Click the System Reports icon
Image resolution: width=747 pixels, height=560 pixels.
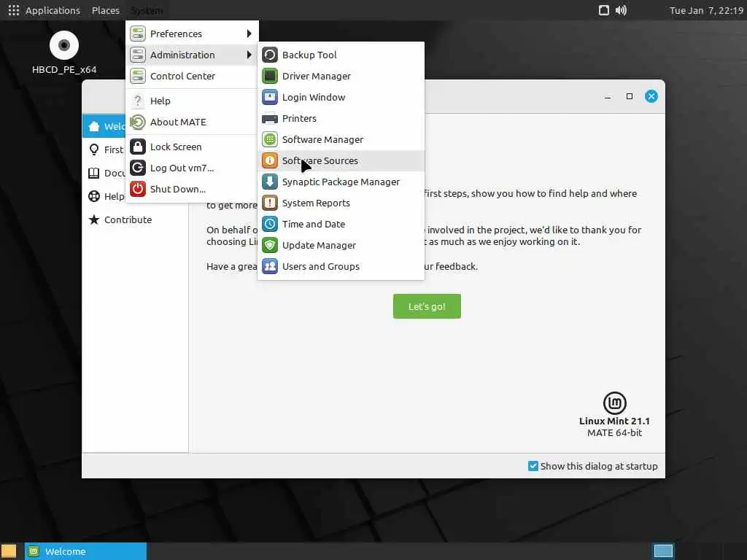tap(270, 203)
